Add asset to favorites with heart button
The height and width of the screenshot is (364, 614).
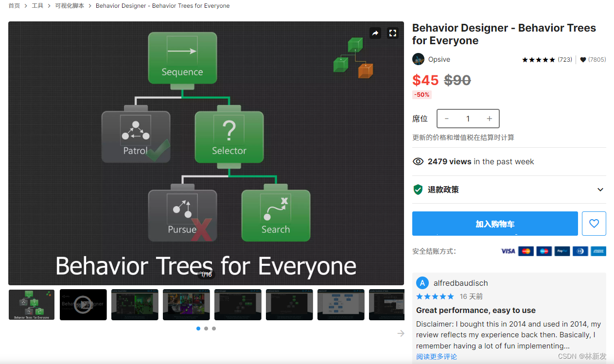coord(594,224)
